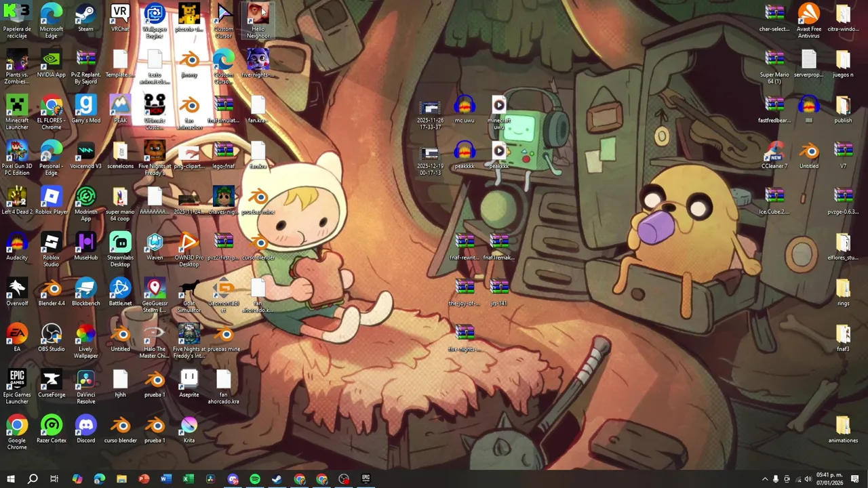868x488 pixels.
Task: Open the EA app desktop shortcut
Action: click(x=17, y=338)
